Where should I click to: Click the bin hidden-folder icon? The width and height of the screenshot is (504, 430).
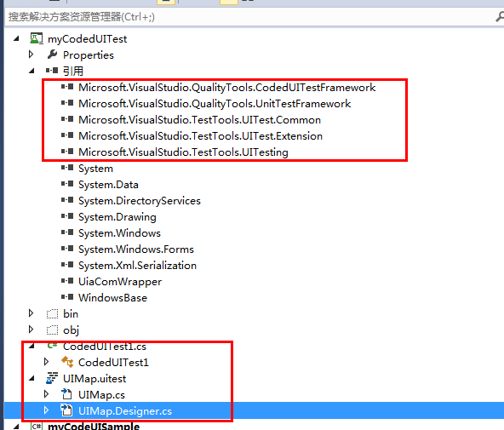[x=52, y=313]
